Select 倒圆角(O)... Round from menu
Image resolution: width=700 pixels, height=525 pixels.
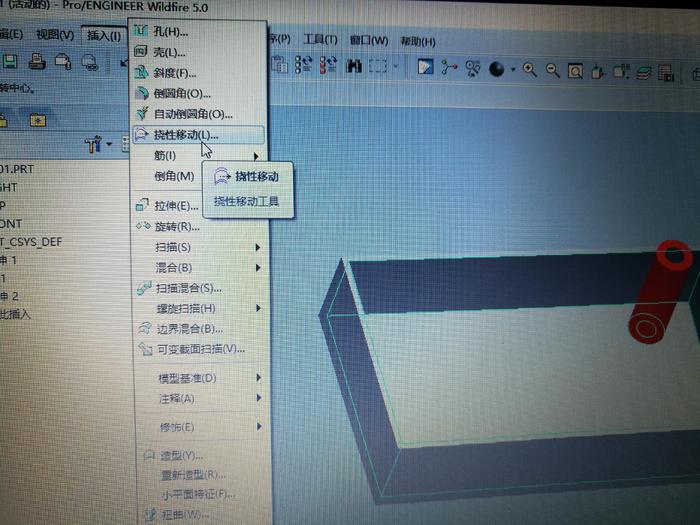pos(199,93)
